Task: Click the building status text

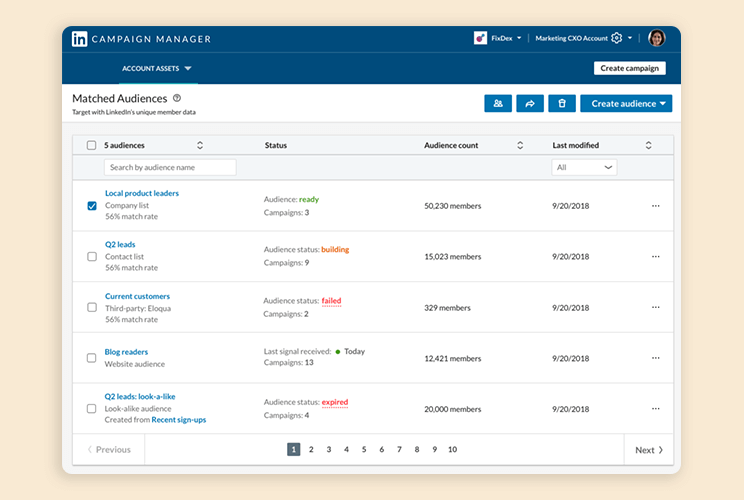Action: point(335,250)
